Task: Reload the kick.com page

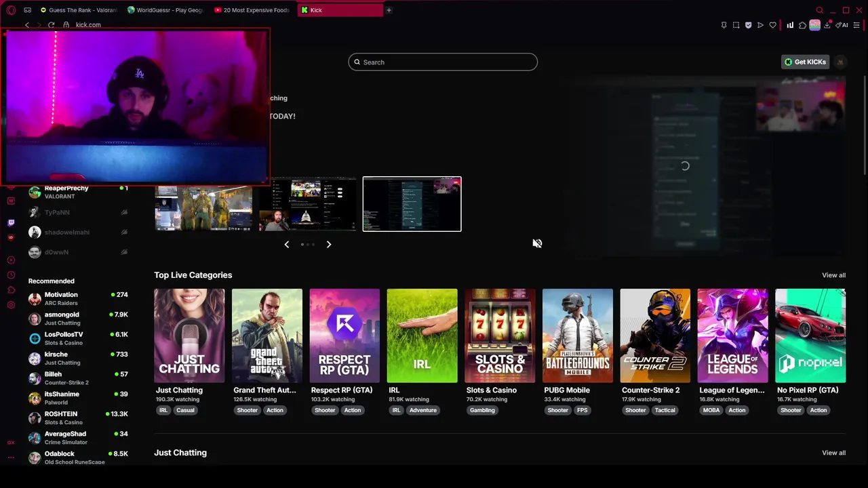Action: (x=51, y=25)
